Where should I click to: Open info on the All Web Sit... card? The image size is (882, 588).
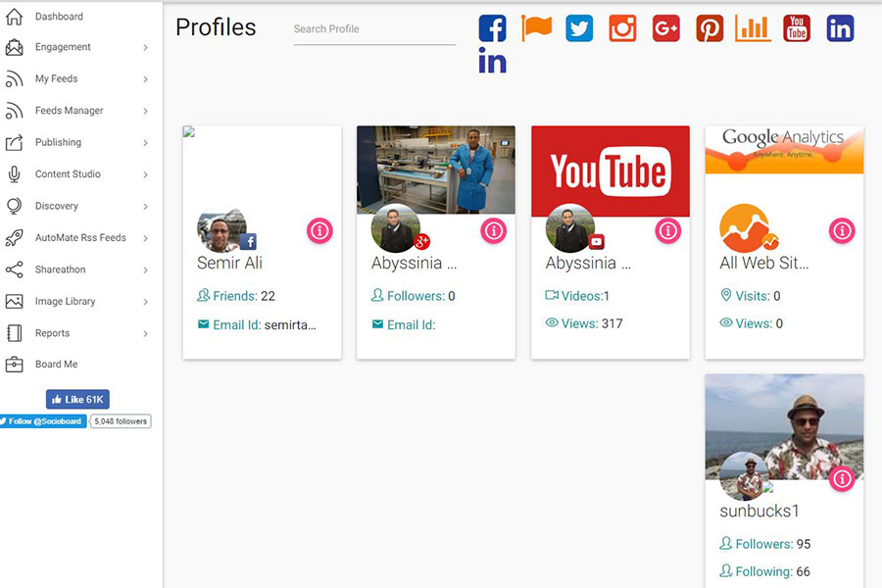pos(842,230)
